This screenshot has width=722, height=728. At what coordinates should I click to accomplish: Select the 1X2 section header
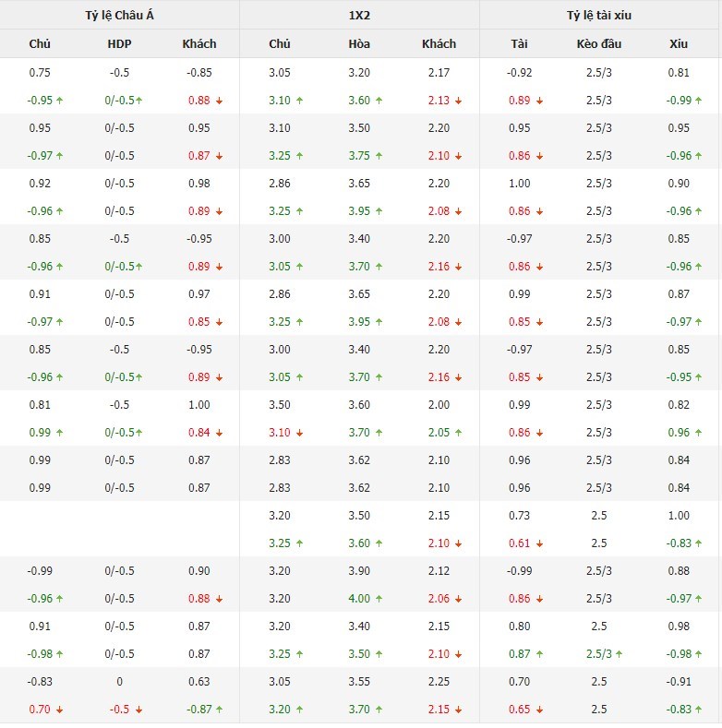click(359, 16)
